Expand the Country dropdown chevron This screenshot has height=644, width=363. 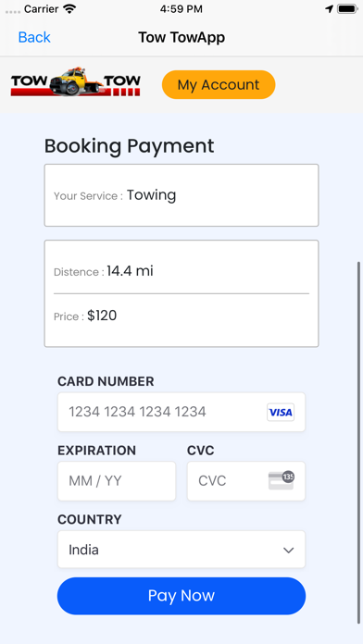point(289,550)
